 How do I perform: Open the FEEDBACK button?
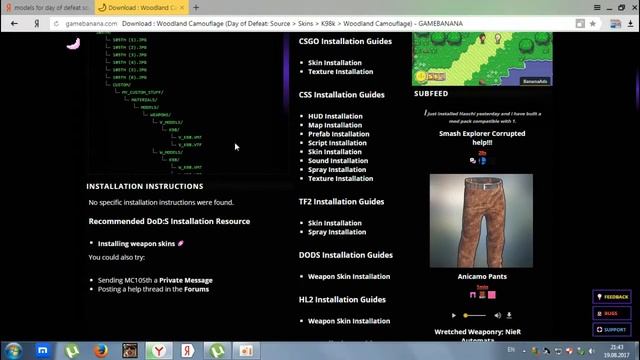(612, 297)
